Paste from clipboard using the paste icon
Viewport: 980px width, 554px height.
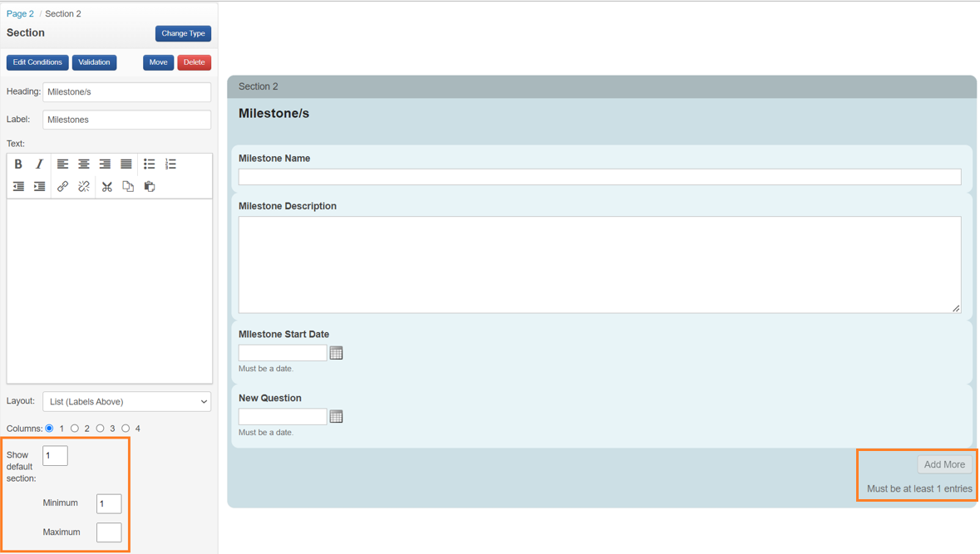click(150, 187)
